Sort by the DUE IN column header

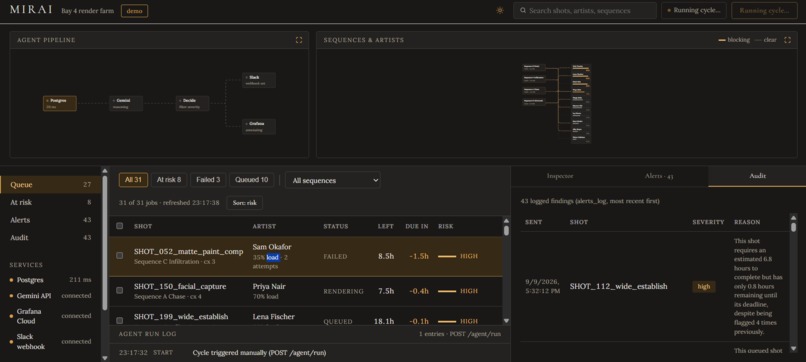tap(417, 226)
